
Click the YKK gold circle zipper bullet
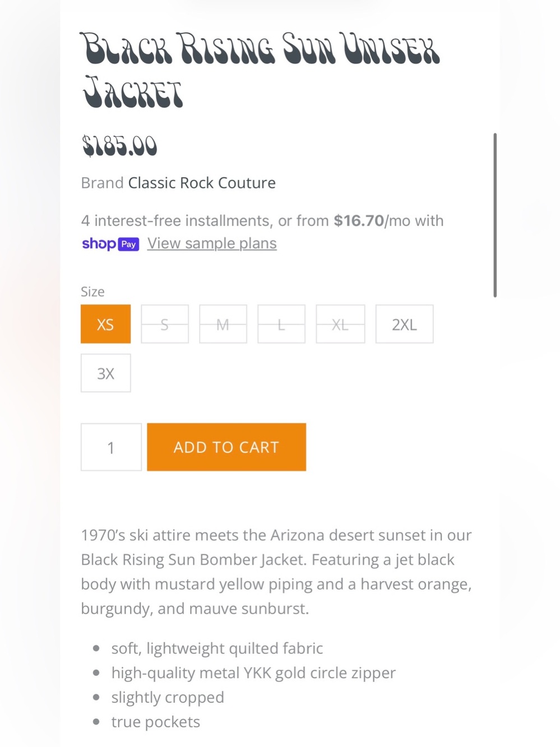(x=253, y=672)
